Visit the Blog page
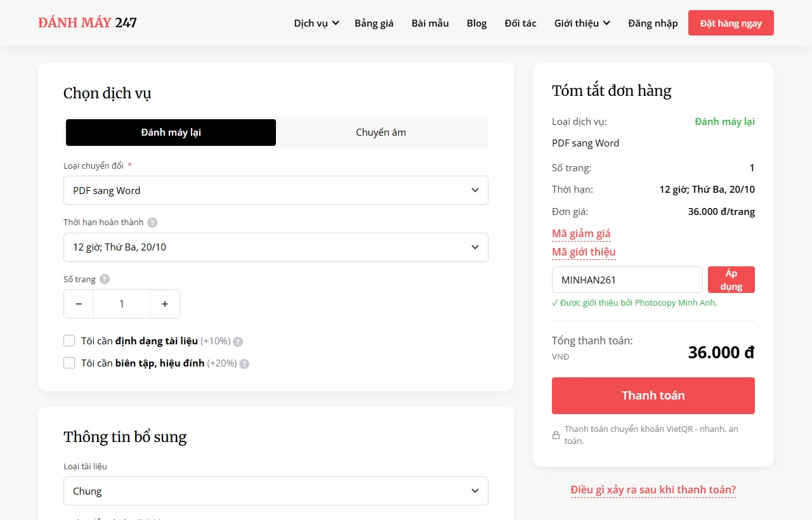The width and height of the screenshot is (812, 520). [x=477, y=23]
